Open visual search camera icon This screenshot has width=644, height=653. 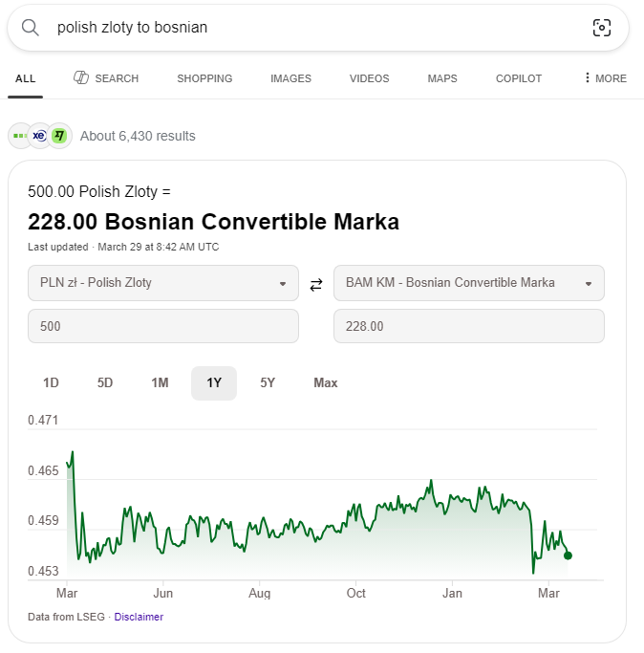pyautogui.click(x=601, y=28)
